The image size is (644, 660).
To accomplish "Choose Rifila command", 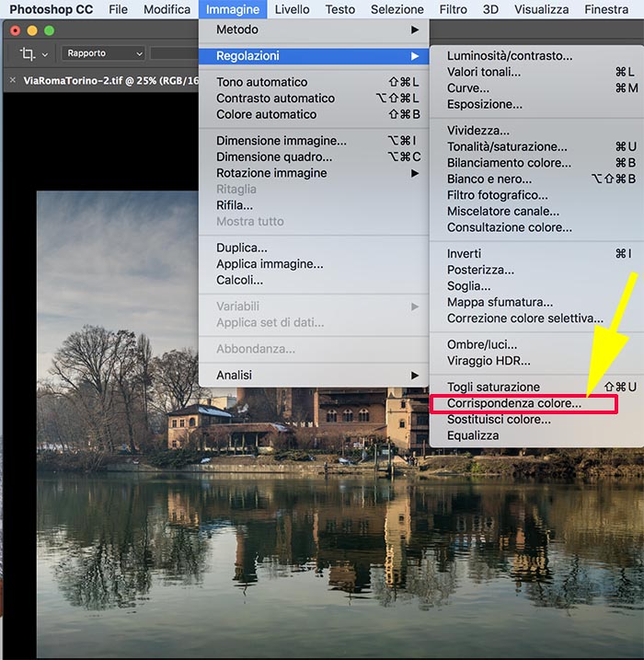I will 314,205.
